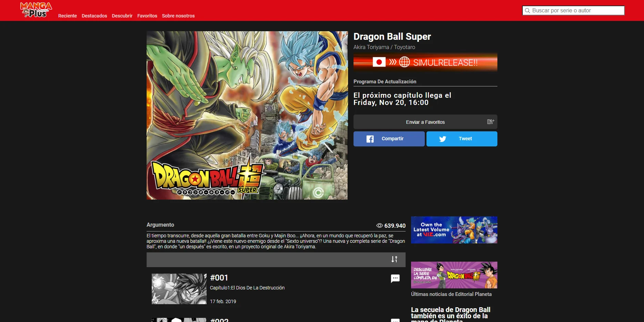Open the Sobre nosotros page

178,16
